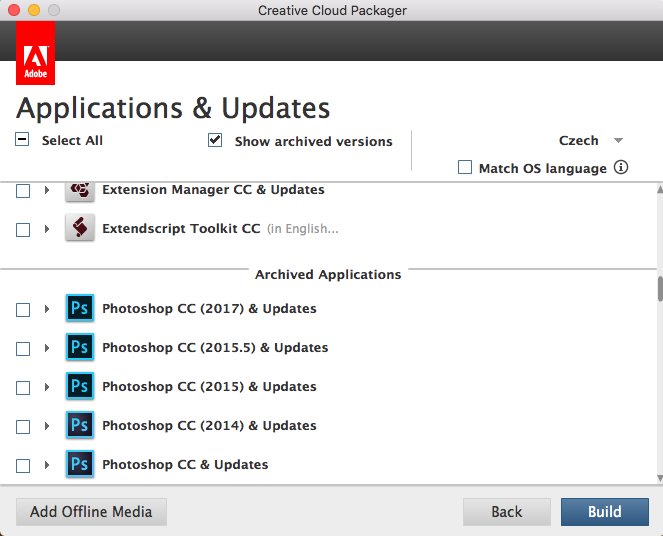The height and width of the screenshot is (536, 663).
Task: Click the Adobe logo icon
Action: (36, 53)
